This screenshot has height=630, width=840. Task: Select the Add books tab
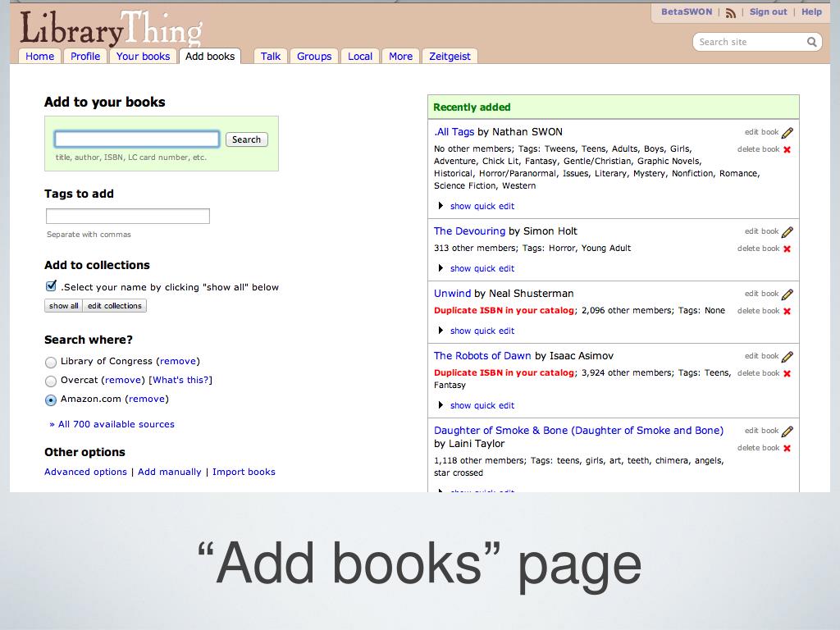(210, 57)
